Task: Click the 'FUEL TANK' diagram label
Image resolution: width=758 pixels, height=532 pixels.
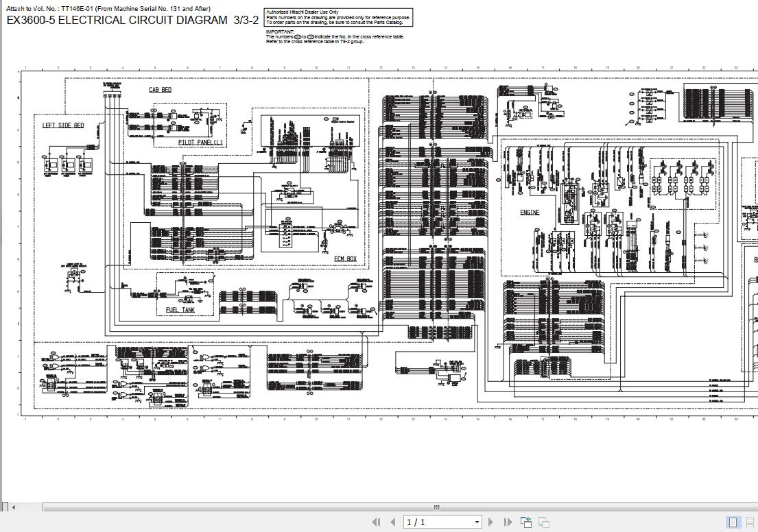Action: click(180, 310)
